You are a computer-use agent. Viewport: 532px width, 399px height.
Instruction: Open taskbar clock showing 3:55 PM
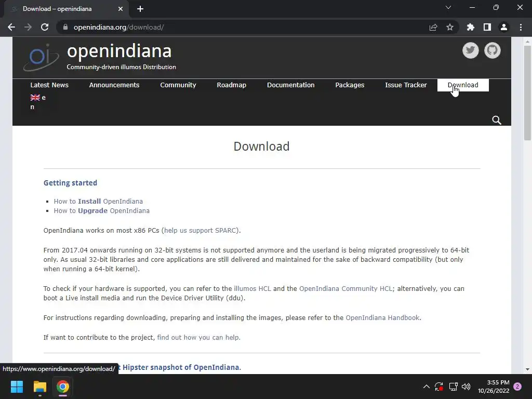(494, 387)
